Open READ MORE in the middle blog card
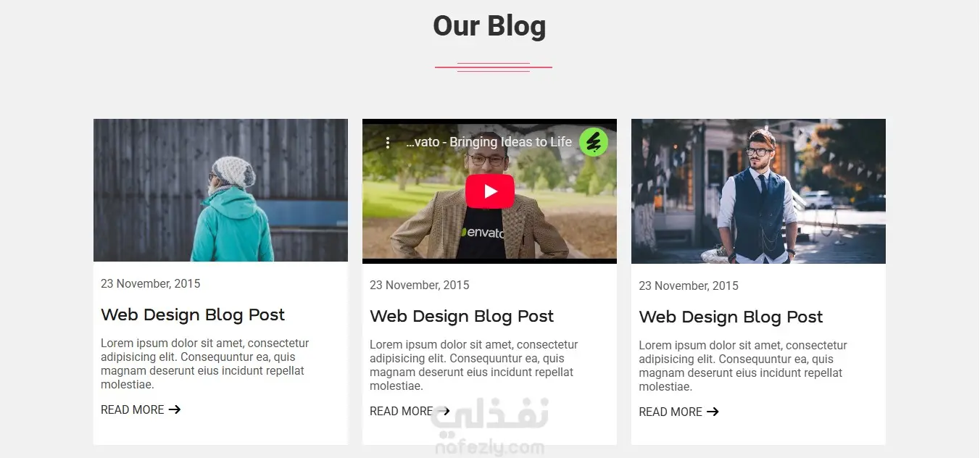 [x=402, y=411]
